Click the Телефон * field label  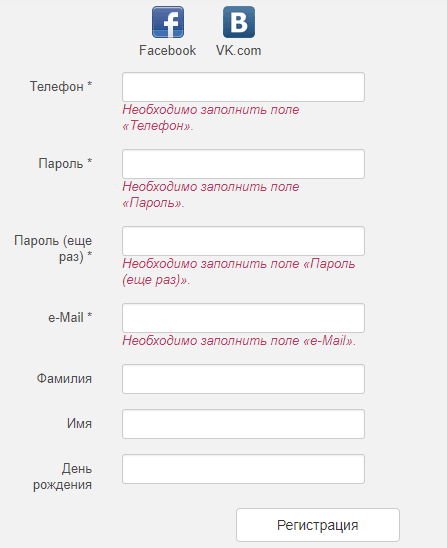click(x=61, y=86)
